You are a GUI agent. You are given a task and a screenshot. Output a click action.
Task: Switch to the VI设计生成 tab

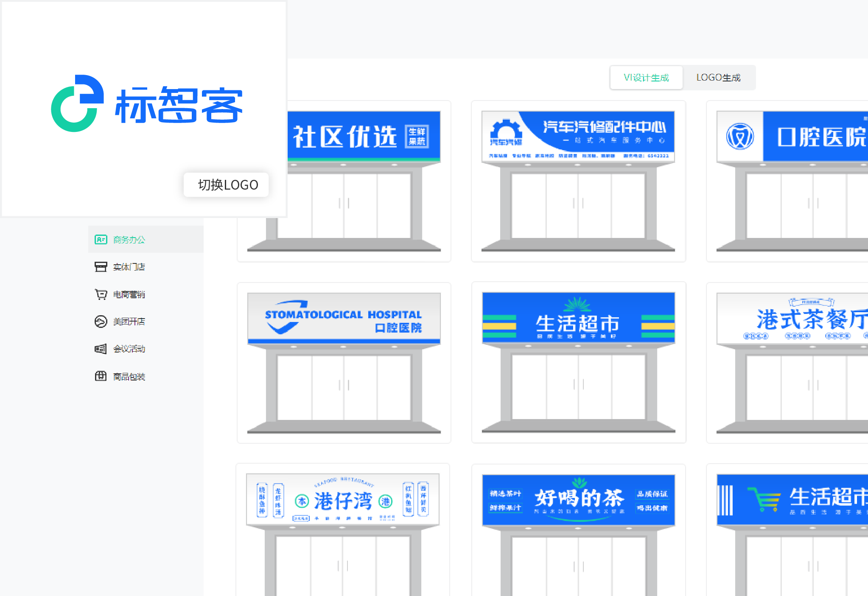[x=646, y=78]
